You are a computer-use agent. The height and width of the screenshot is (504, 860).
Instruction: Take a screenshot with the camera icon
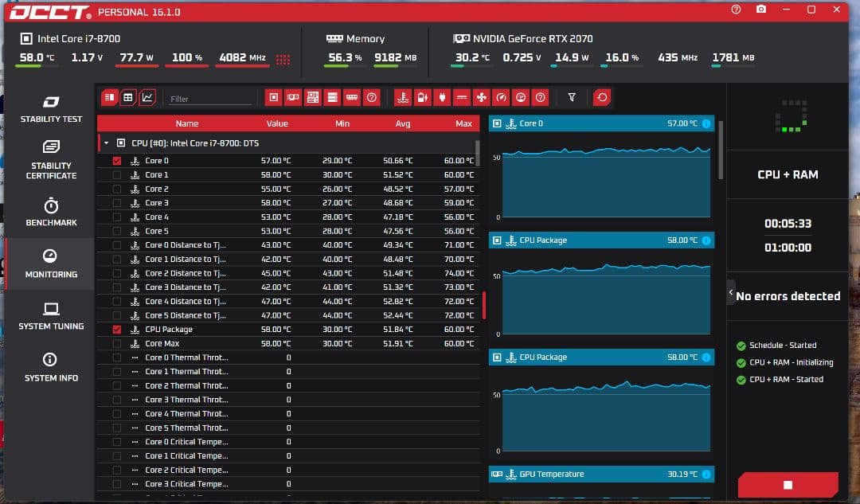pos(761,10)
